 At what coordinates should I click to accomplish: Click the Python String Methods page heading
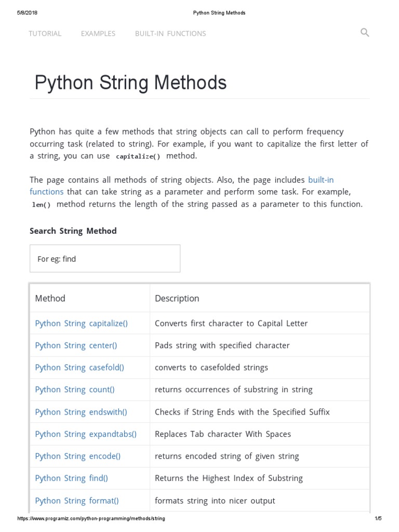130,83
